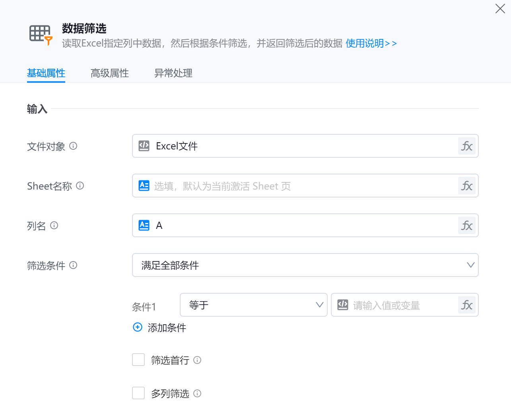Open the 等于 operator dropdown

point(253,305)
